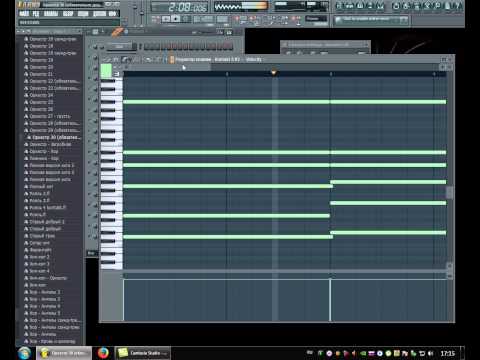Click first velocity bar in event editor
Screen dimensions: 480x360
pos(124,300)
